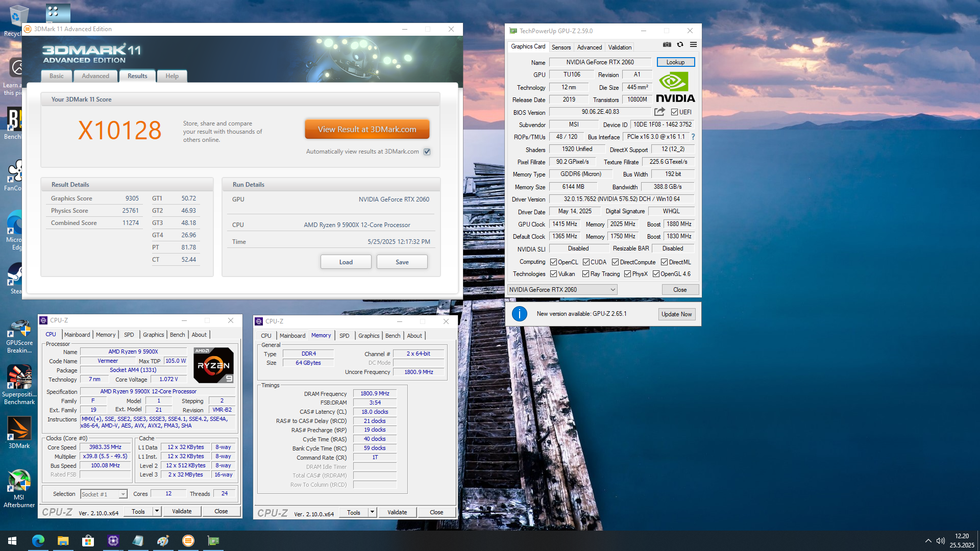Click the volume icon in system tray
The width and height of the screenshot is (980, 551).
tap(941, 541)
